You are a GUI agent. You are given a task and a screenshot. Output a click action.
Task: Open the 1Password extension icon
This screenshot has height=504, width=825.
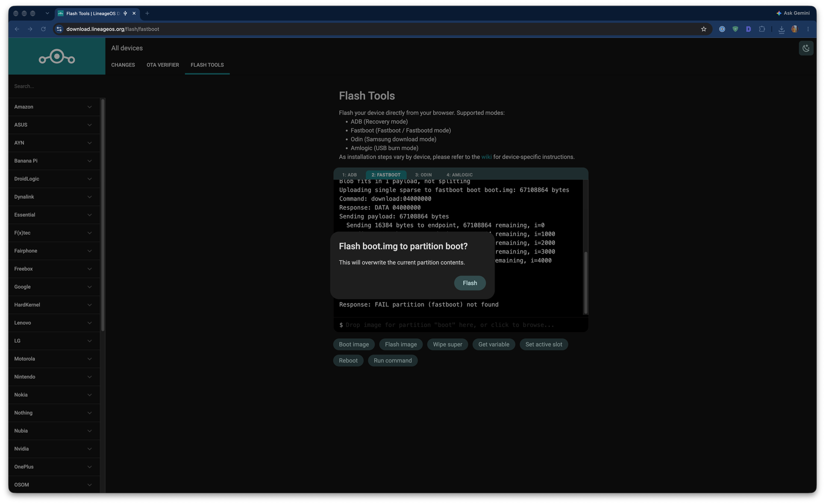coord(722,29)
